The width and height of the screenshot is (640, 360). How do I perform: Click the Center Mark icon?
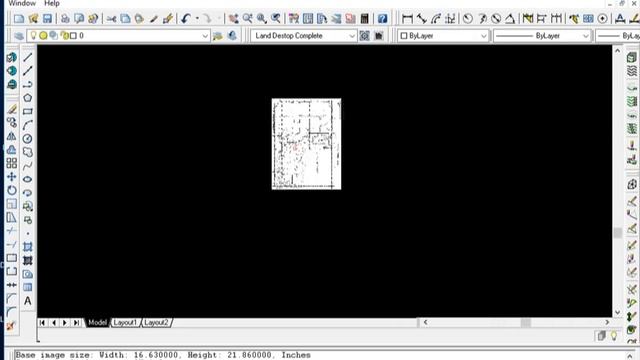click(x=602, y=18)
